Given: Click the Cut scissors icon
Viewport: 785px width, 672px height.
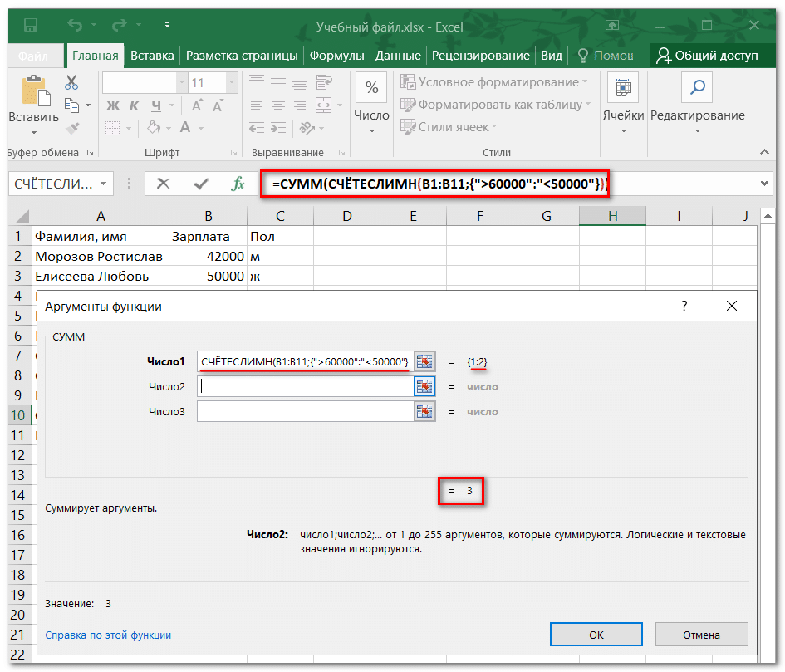Looking at the screenshot, I should 71,83.
